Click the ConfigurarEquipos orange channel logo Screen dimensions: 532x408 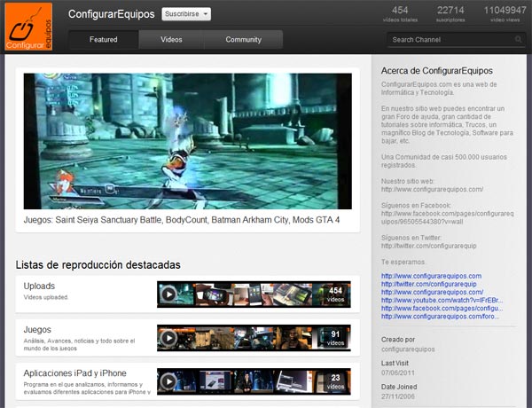click(28, 27)
